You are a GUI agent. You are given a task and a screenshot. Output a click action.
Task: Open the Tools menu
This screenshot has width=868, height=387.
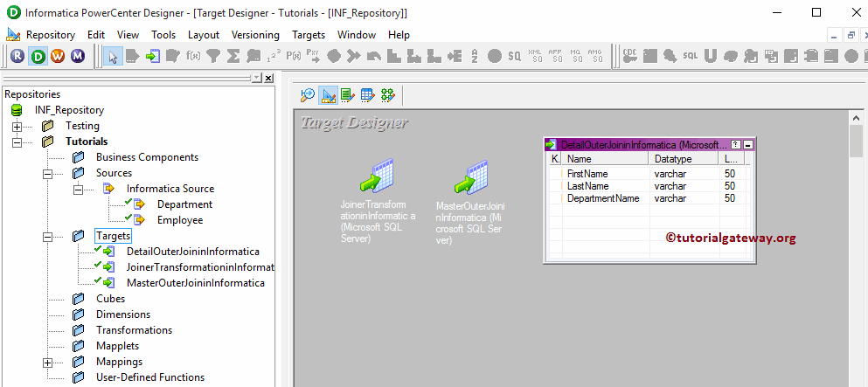163,35
